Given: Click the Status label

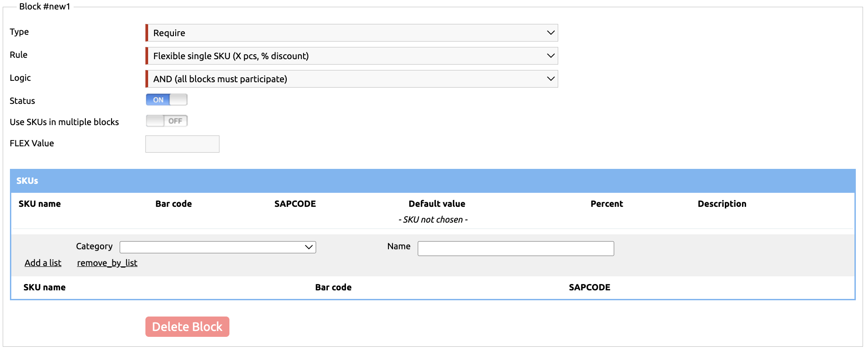Looking at the screenshot, I should [x=22, y=101].
